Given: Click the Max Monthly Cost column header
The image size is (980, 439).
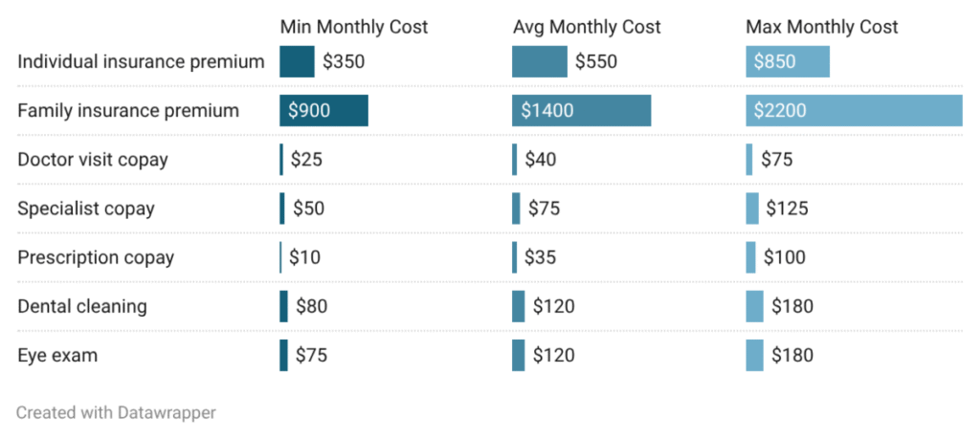Looking at the screenshot, I should pyautogui.click(x=822, y=27).
